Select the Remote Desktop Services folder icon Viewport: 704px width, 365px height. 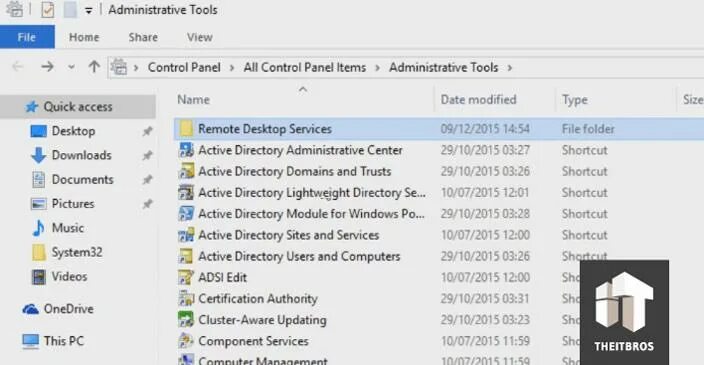[x=186, y=129]
